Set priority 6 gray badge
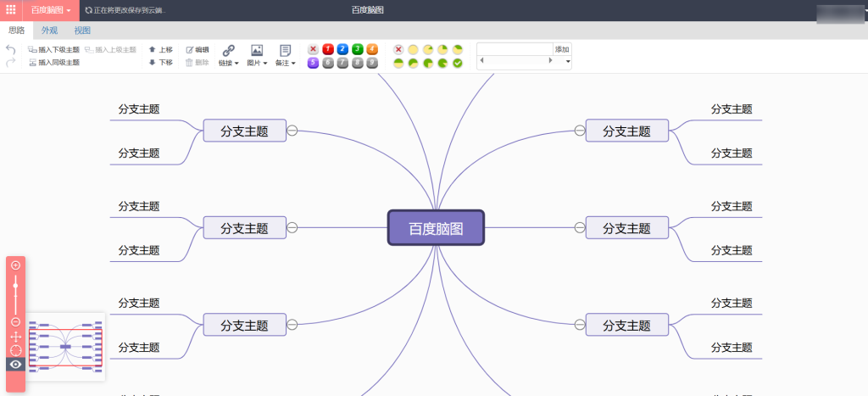868x396 pixels. tap(328, 63)
